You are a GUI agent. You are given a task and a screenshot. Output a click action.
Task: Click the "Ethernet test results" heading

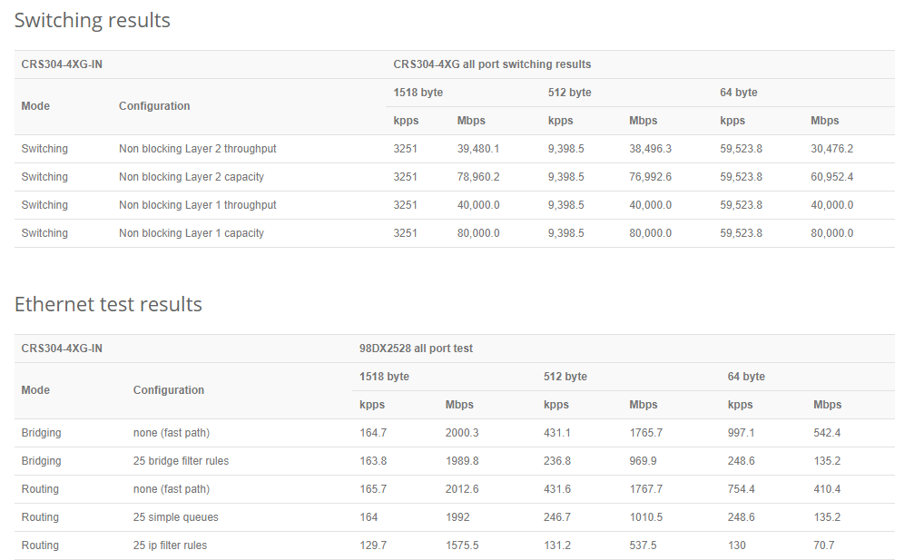pos(108,304)
